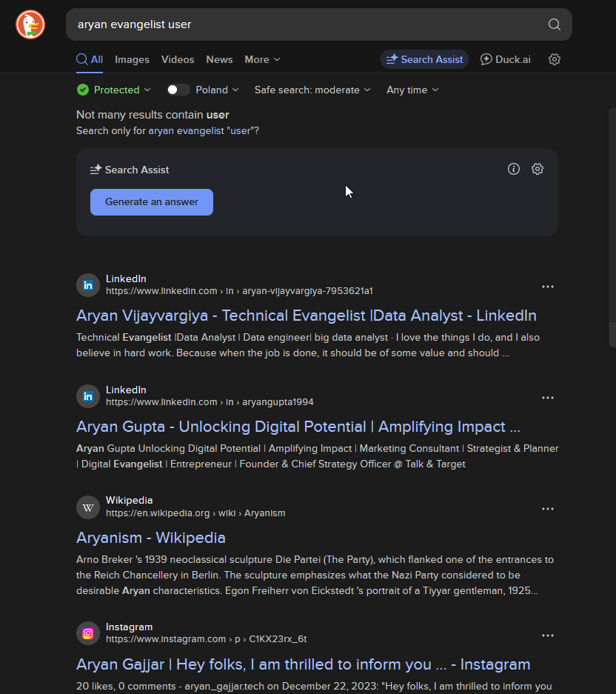Viewport: 616px width, 694px height.
Task: Click the magnifier search icon
Action: [x=554, y=24]
